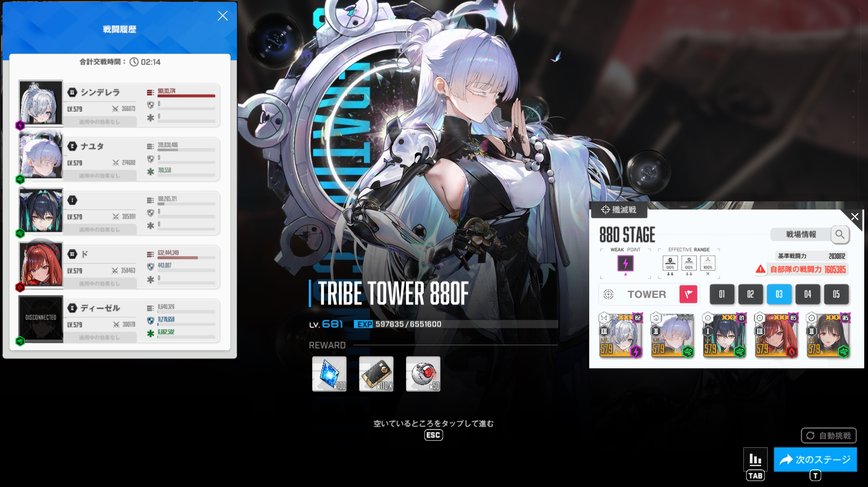Screen dimensions: 868x487
Task: Select the blue gem reward item
Action: point(329,374)
